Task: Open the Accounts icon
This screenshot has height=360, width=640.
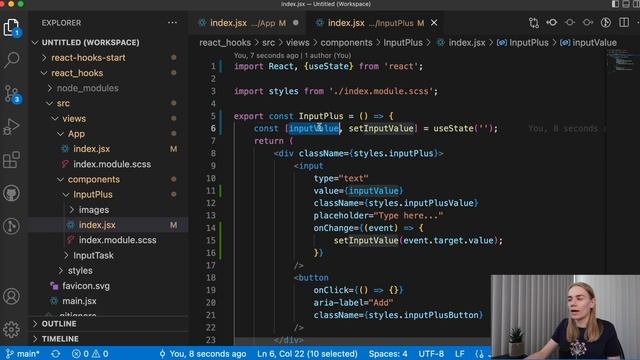Action: pyautogui.click(x=11, y=296)
